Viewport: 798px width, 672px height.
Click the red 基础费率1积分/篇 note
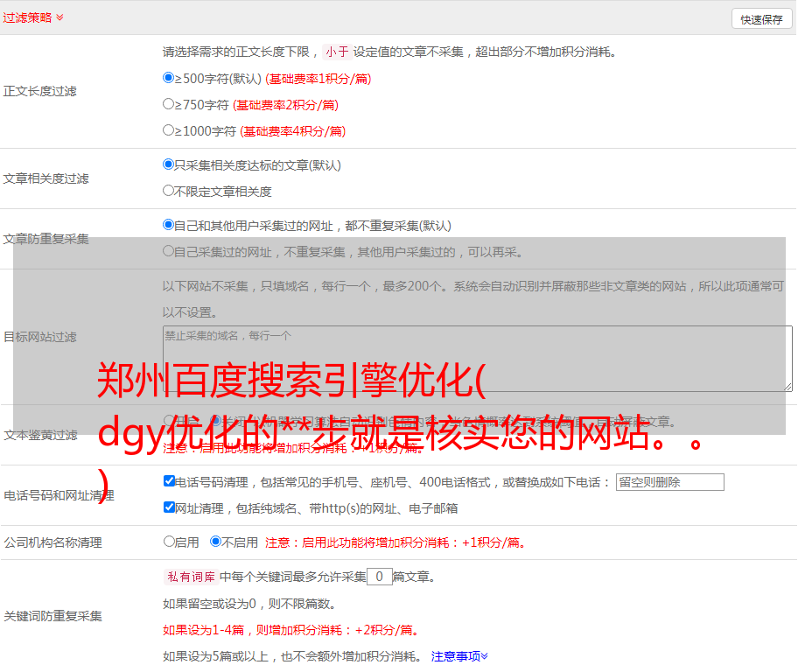click(318, 79)
